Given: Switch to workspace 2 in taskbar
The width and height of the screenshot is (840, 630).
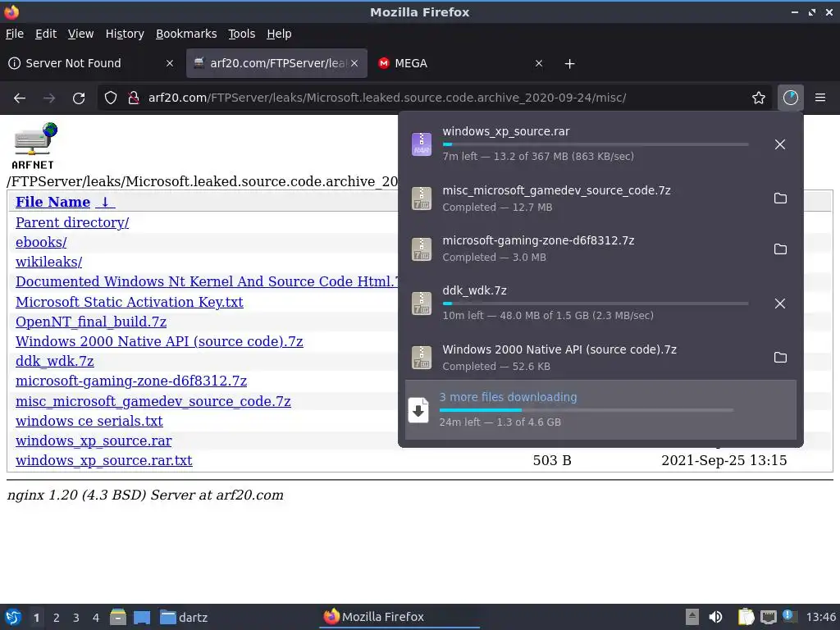Looking at the screenshot, I should pos(57,618).
